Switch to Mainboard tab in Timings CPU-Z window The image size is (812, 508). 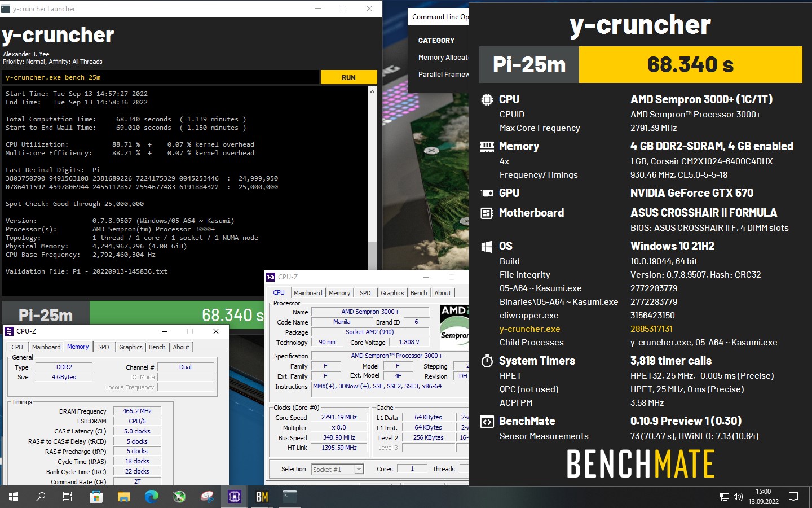[46, 347]
